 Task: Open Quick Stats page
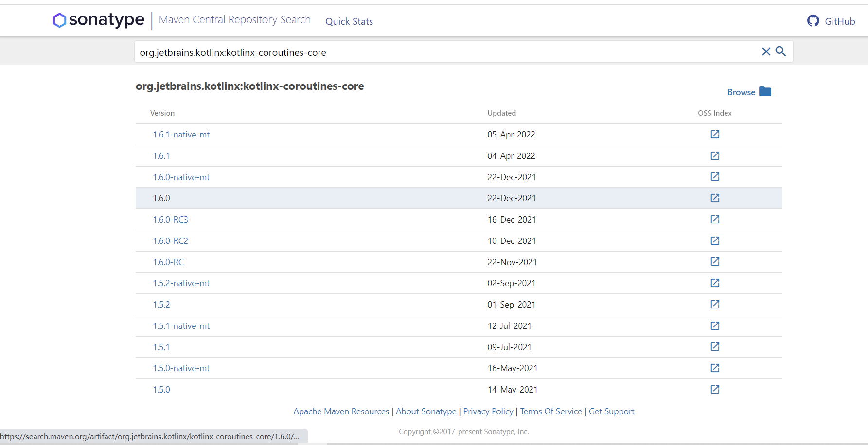pyautogui.click(x=349, y=21)
